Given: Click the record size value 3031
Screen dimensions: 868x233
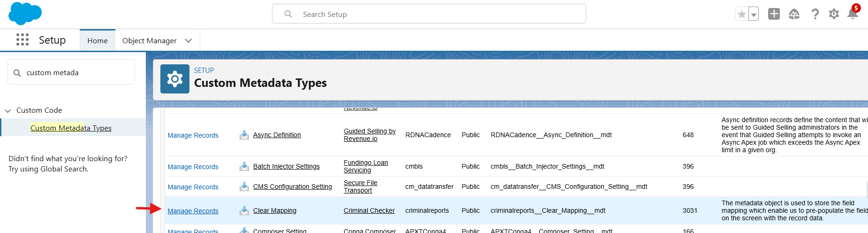Looking at the screenshot, I should click(x=690, y=210).
